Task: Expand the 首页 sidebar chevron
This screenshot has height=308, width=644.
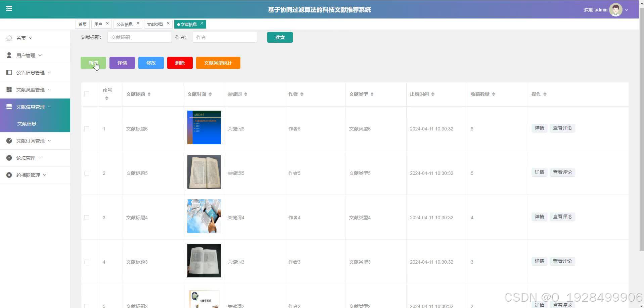Action: click(31, 38)
